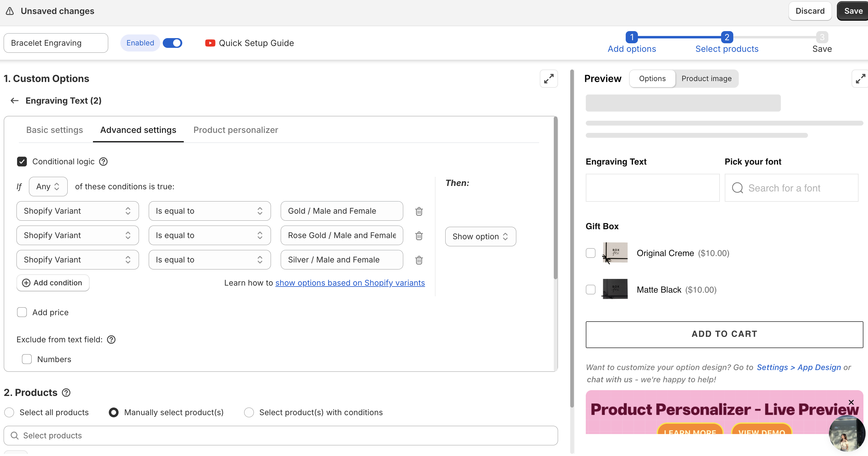Open Conditional logic help tooltip
Viewport: 868px width, 456px height.
pyautogui.click(x=103, y=162)
